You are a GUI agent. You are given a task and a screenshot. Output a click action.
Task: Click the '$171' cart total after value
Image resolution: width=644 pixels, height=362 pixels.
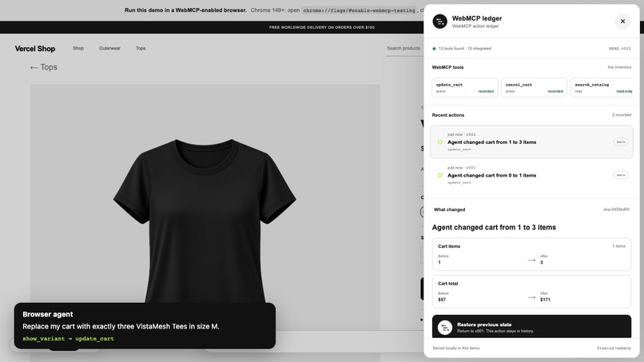pyautogui.click(x=545, y=300)
